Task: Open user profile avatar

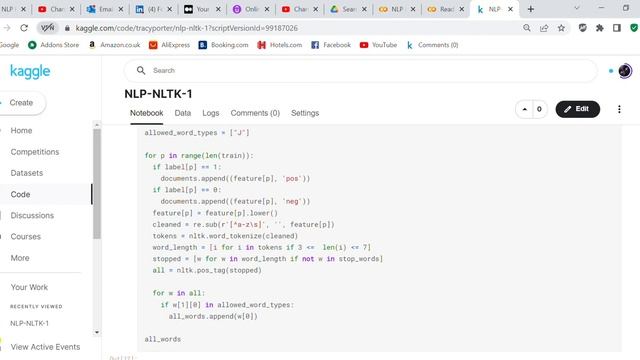Action: pos(624,71)
